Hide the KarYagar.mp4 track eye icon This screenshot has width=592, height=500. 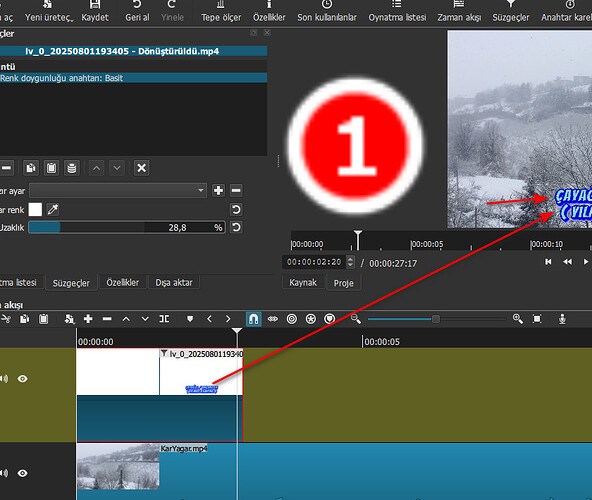tap(23, 473)
